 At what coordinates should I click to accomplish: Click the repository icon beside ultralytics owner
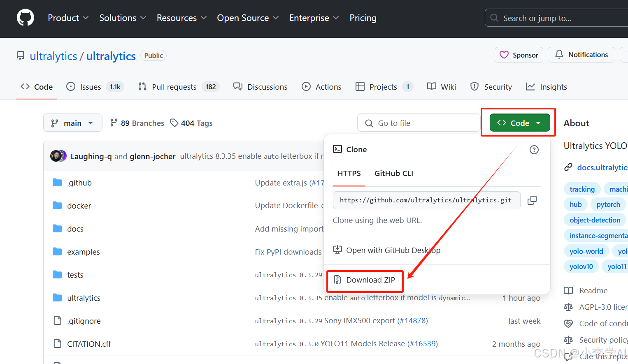(21, 56)
